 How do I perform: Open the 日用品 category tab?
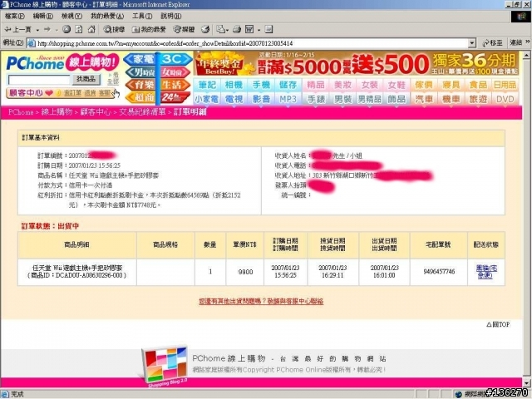505,85
